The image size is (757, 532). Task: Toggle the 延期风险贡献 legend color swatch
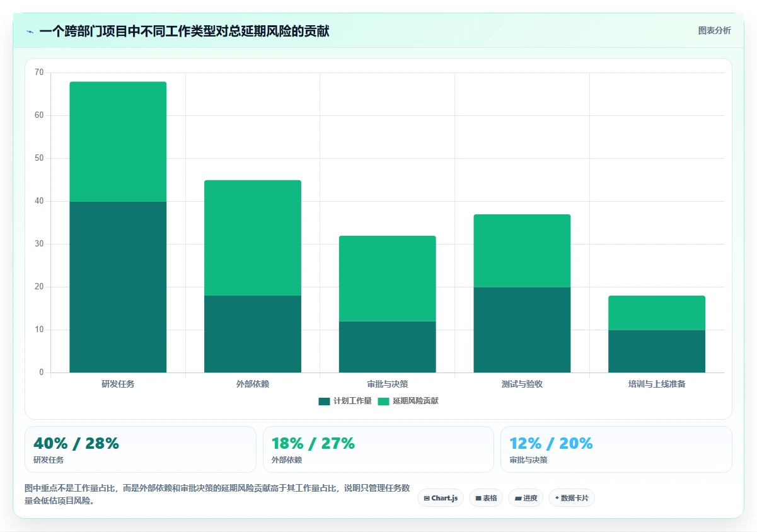[x=383, y=401]
